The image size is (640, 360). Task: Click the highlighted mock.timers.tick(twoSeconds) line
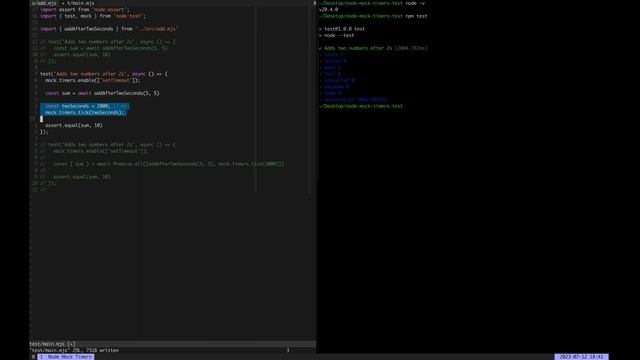tap(84, 112)
